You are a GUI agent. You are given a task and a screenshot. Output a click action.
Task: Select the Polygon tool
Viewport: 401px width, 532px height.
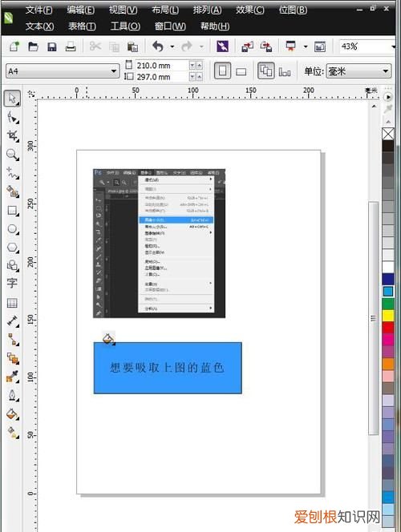click(x=13, y=248)
